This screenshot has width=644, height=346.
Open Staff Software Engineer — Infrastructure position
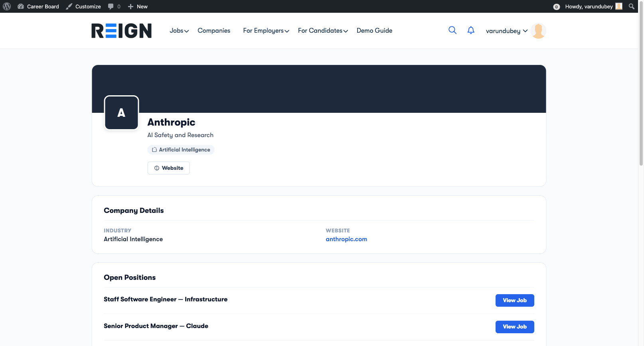tap(166, 299)
